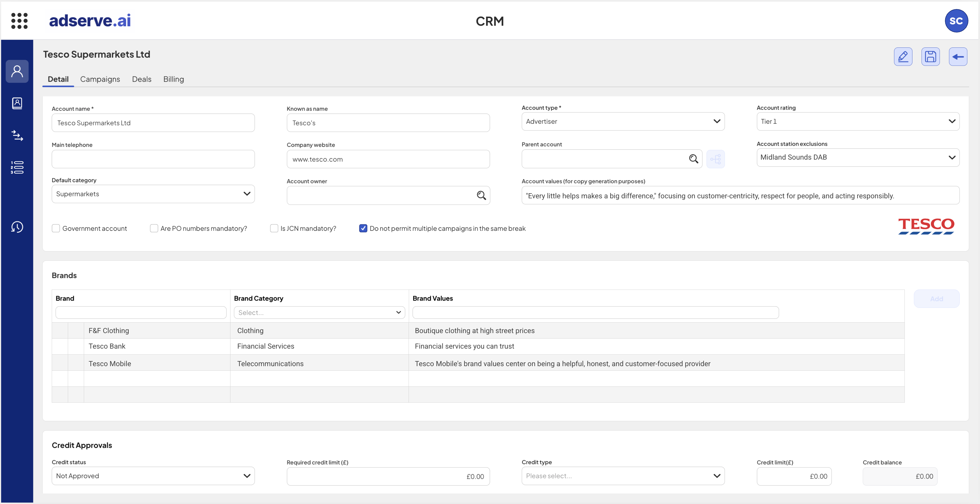
Task: Click the Credit balance field
Action: (x=900, y=476)
